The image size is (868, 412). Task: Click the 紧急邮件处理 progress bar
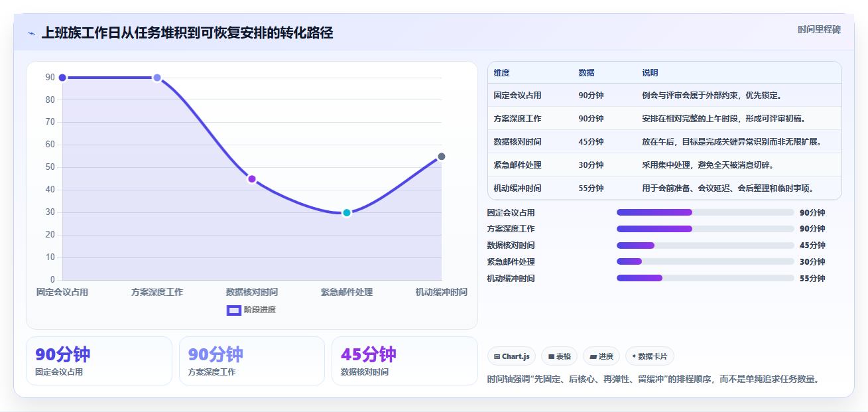pyautogui.click(x=706, y=262)
